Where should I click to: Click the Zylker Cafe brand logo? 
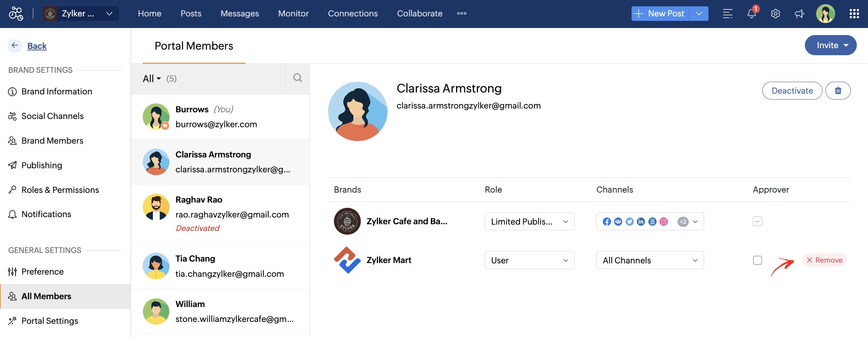(x=347, y=221)
